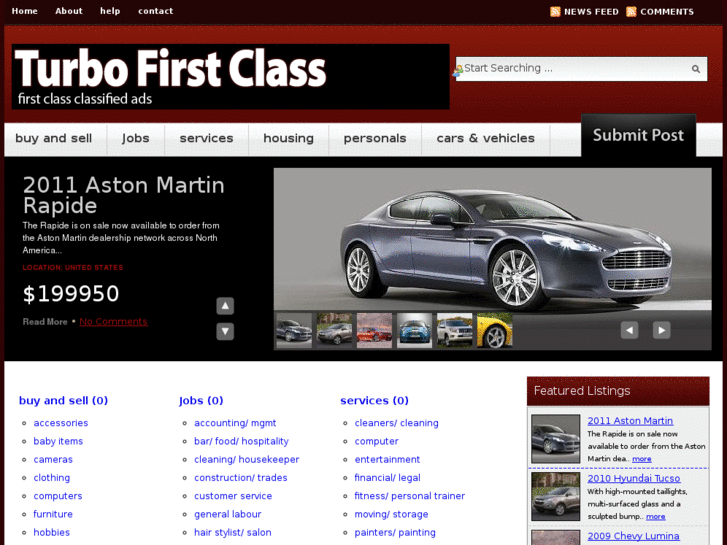Screen dimensions: 727x545
Task: Select the gray Aston Martin slider thumbnail
Action: 294,330
